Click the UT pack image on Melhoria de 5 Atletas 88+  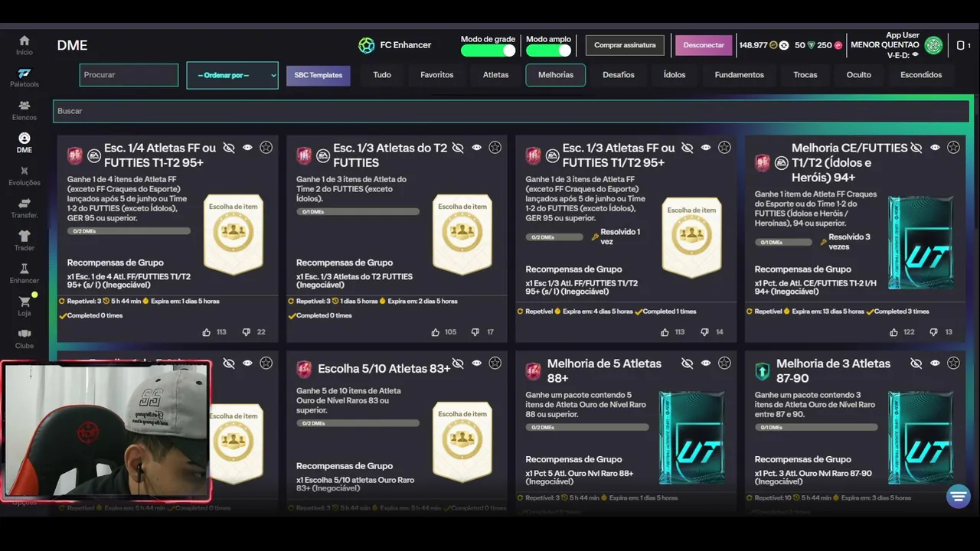pos(692,438)
